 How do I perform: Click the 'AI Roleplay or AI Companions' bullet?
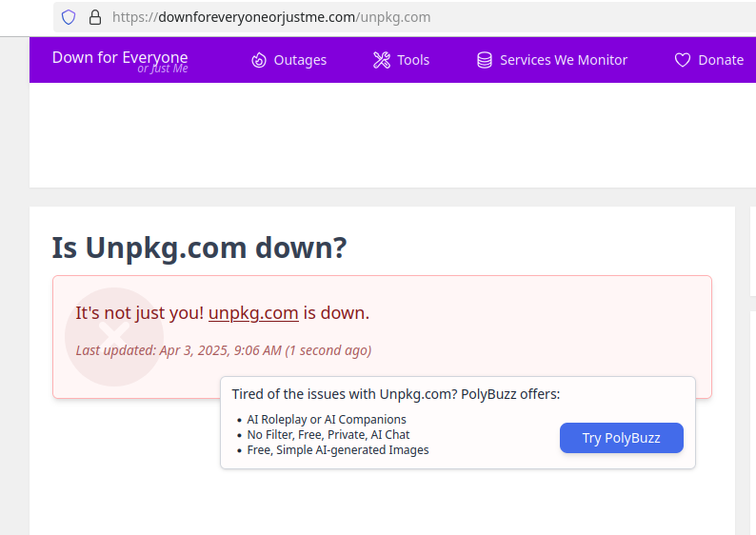[327, 419]
